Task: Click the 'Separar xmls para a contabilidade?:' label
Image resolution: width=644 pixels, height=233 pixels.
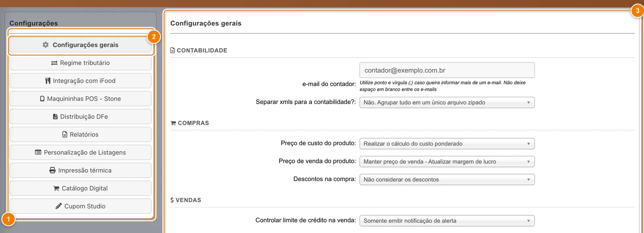Action: (x=306, y=102)
